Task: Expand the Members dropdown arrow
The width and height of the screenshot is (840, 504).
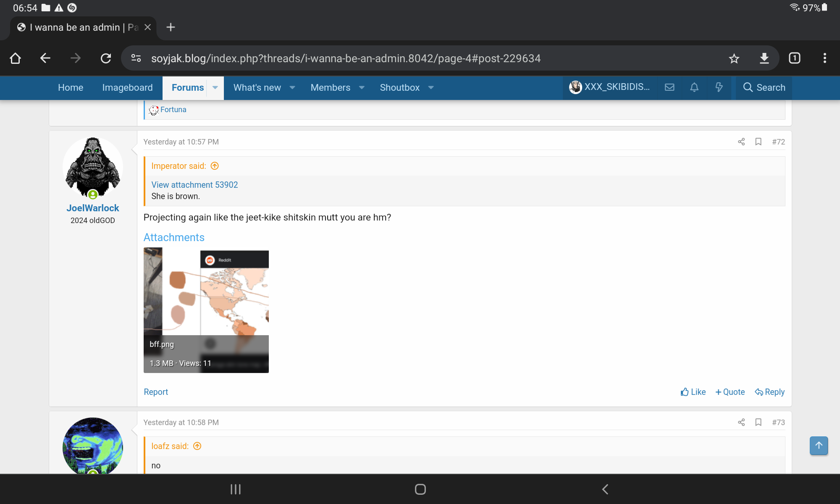Action: [x=361, y=88]
